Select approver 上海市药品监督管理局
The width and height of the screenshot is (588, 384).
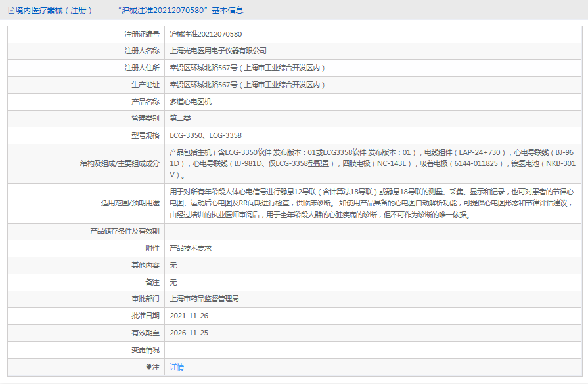204,299
